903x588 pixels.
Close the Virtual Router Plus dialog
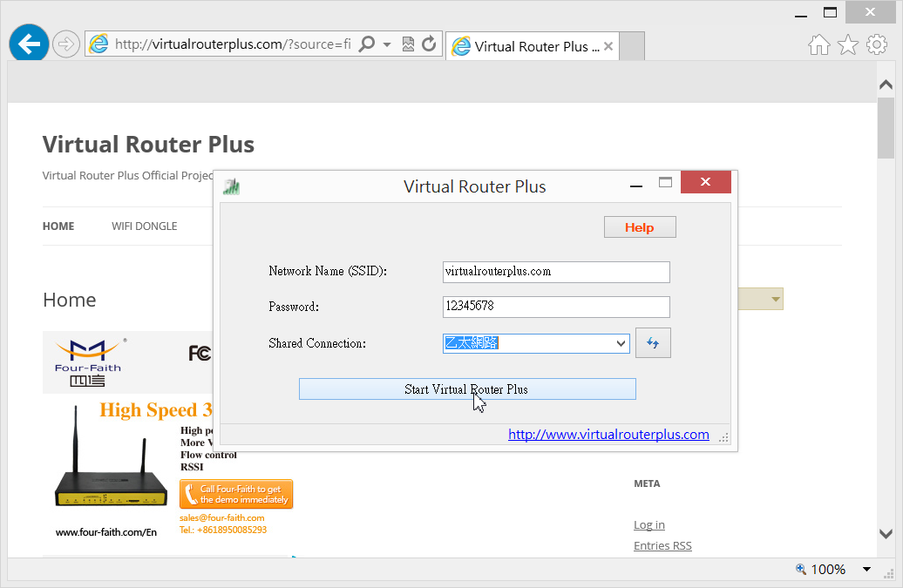pyautogui.click(x=705, y=182)
